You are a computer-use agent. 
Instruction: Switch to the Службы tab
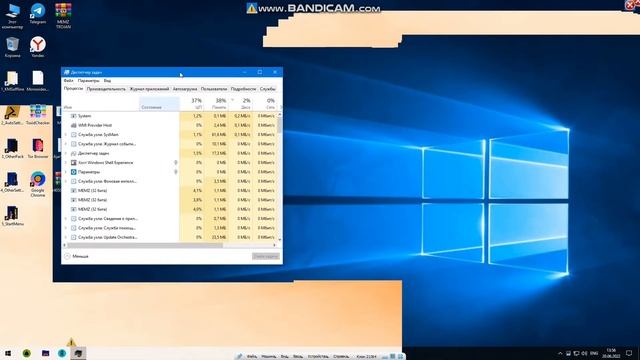[x=268, y=89]
